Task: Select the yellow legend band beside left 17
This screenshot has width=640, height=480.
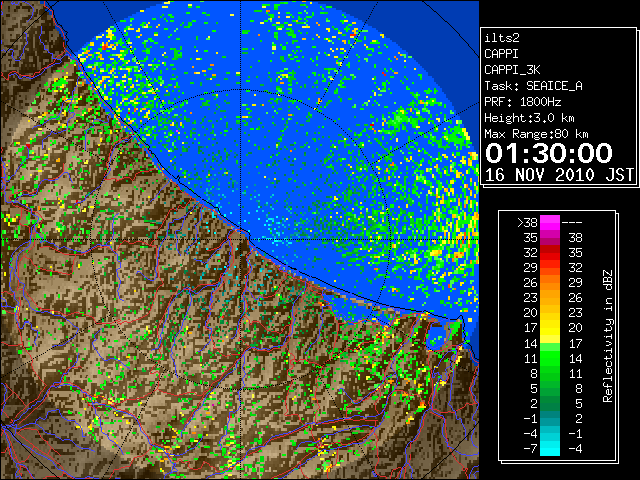Action: [x=550, y=328]
